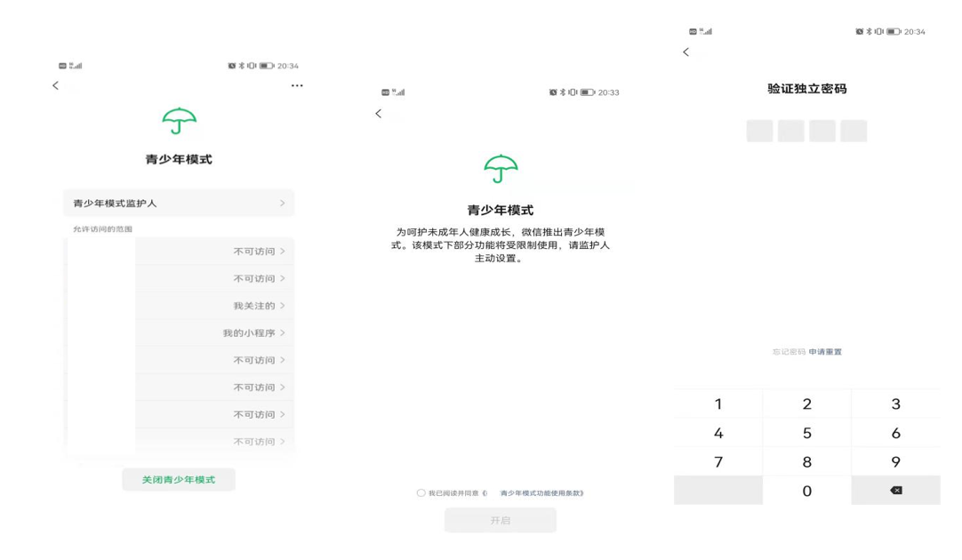Viewport: 962px width, 560px height.
Task: Tap keypad digit 8
Action: (x=806, y=462)
